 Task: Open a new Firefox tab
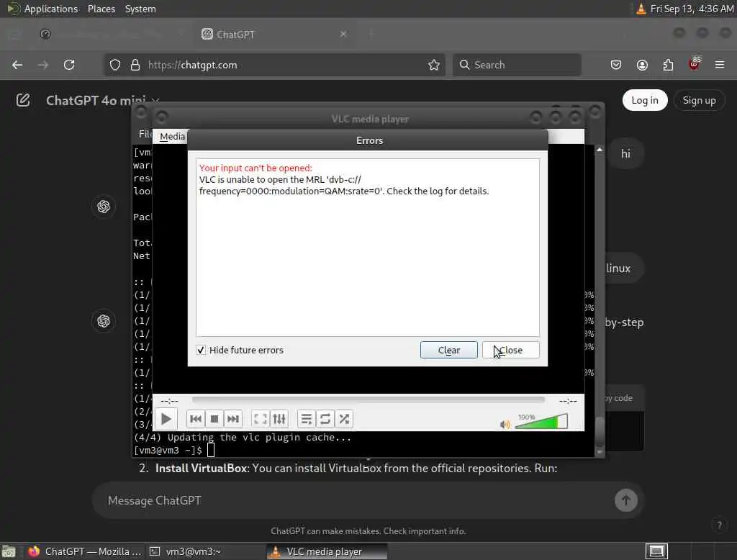(x=371, y=34)
